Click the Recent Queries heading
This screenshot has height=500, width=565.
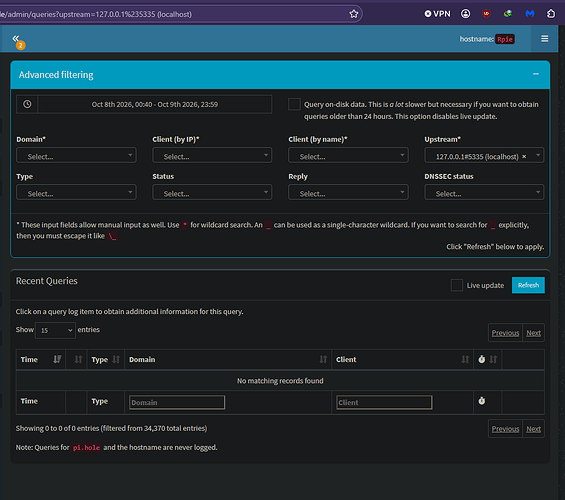pyautogui.click(x=46, y=281)
